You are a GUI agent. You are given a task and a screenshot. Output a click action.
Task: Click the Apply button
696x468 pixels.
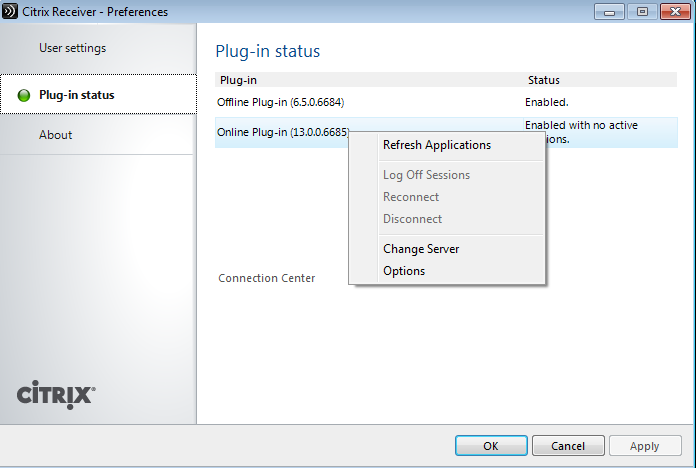coord(645,446)
